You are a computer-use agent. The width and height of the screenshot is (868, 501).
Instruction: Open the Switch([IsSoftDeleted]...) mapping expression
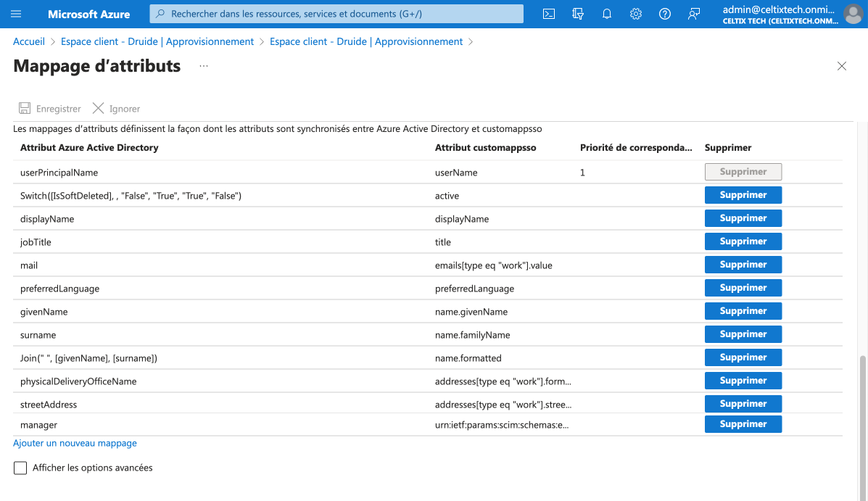131,196
